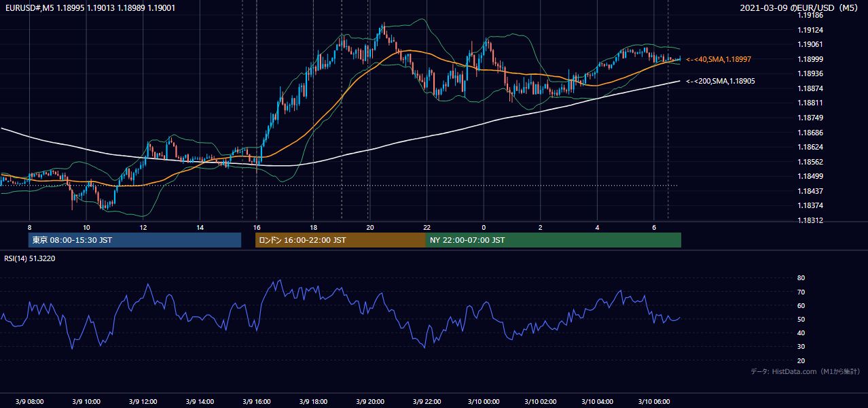Click the 3/10 04:00 time label
Screen dimensions: 868x408
coord(597,402)
